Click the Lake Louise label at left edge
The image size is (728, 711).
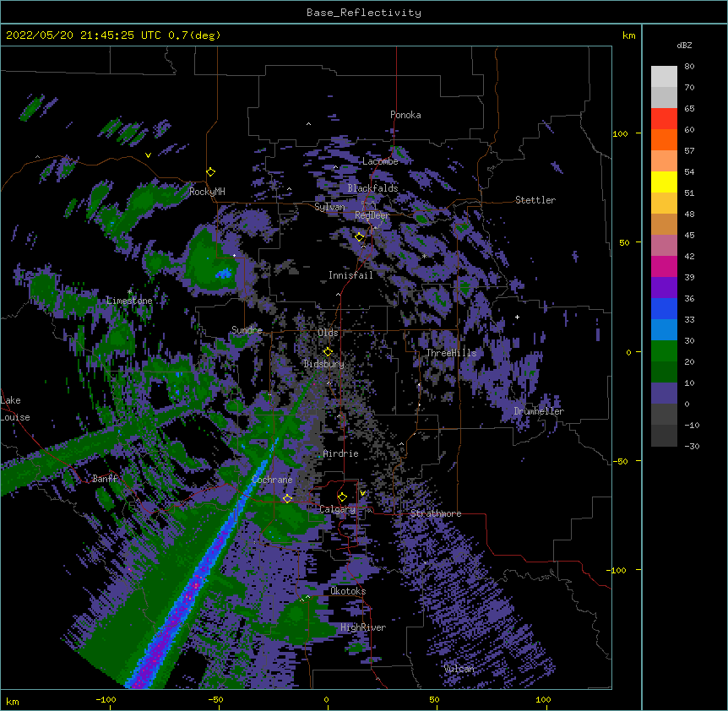point(15,409)
